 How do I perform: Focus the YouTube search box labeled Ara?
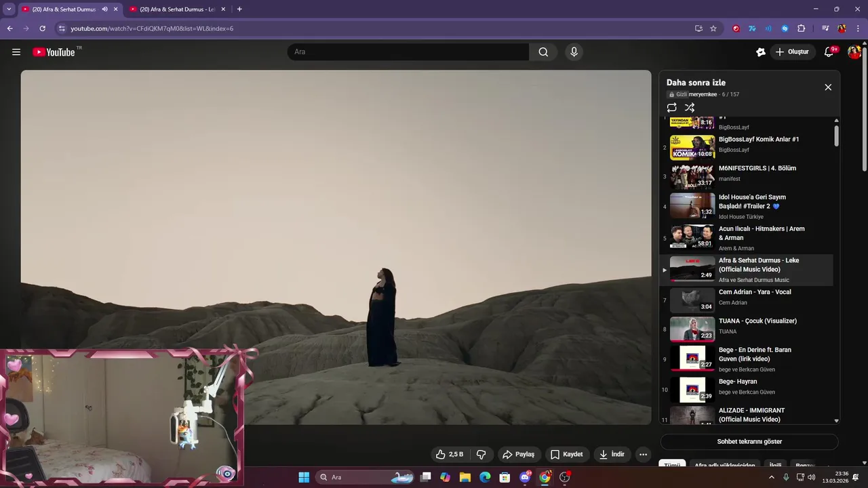[408, 52]
